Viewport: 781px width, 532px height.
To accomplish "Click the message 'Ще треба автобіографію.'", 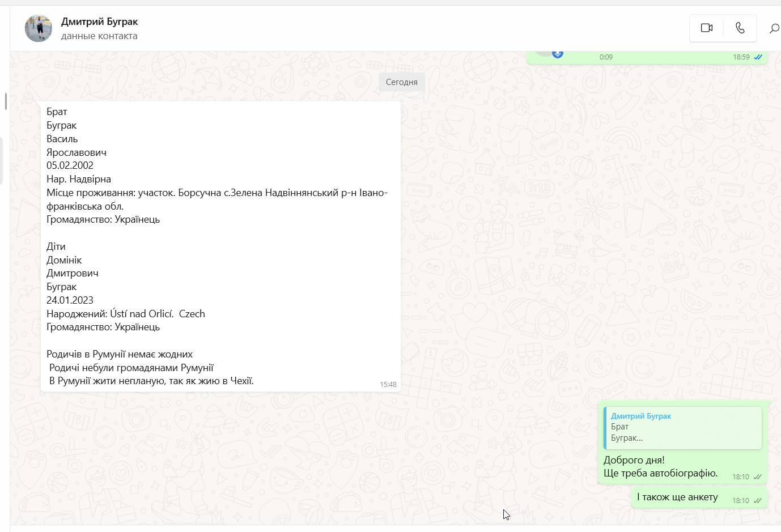I will click(x=661, y=473).
